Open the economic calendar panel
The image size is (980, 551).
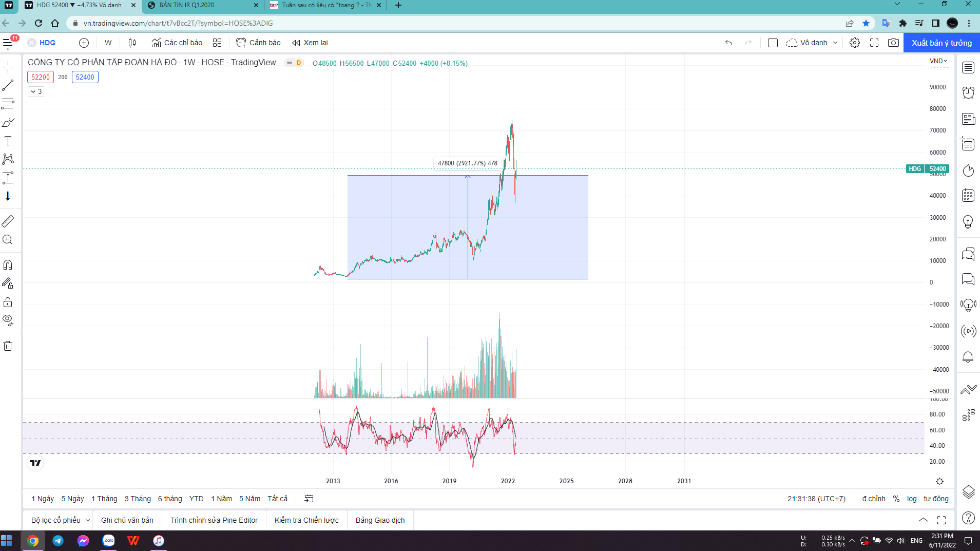[x=968, y=196]
